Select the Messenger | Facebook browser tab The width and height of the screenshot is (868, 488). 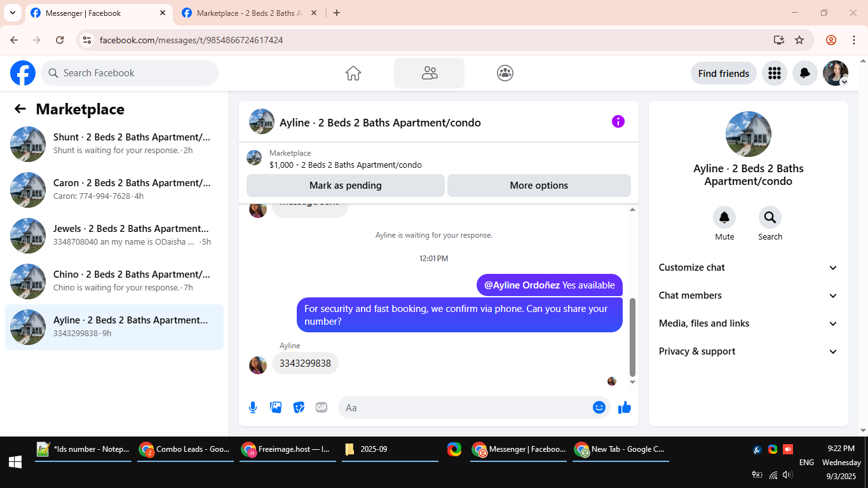[98, 13]
